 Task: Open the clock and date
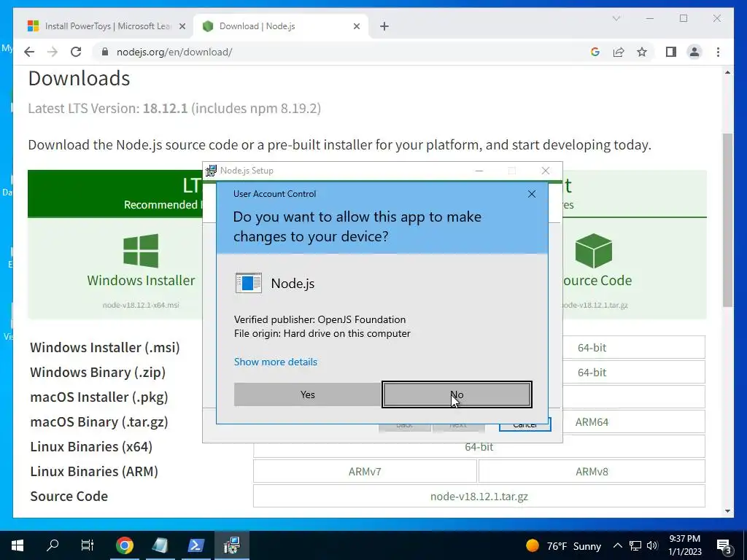click(684, 545)
